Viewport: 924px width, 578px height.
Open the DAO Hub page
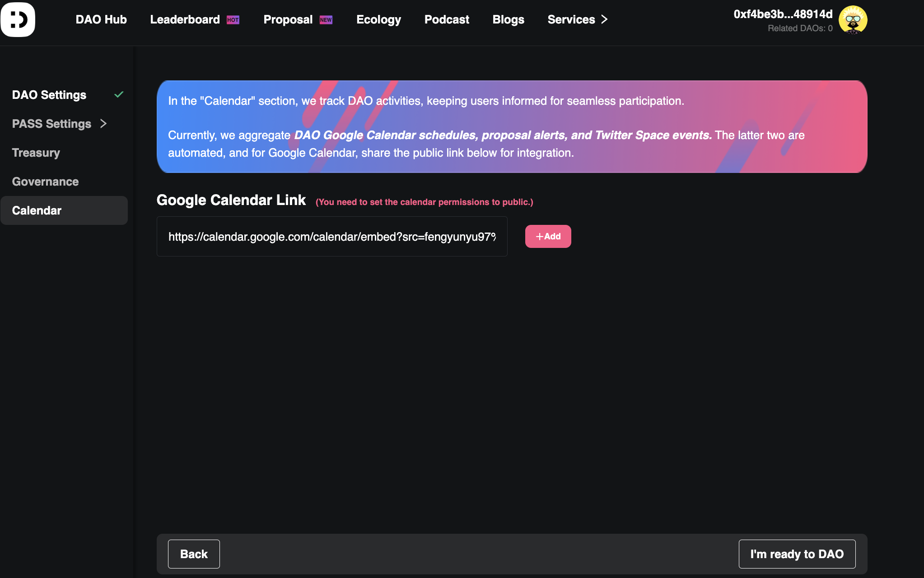pos(101,19)
